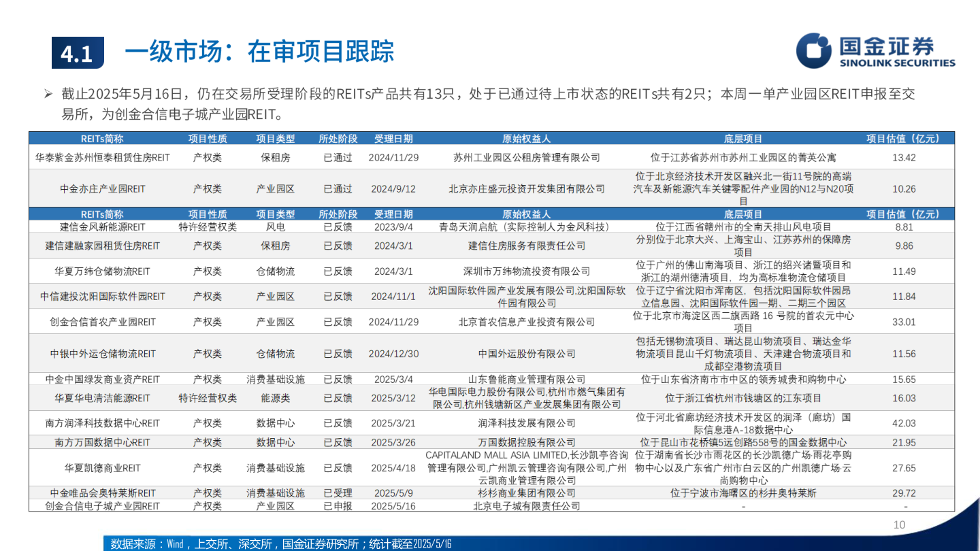Click the valuation 42.03
Viewport: 980px width, 551px height.
pos(904,423)
